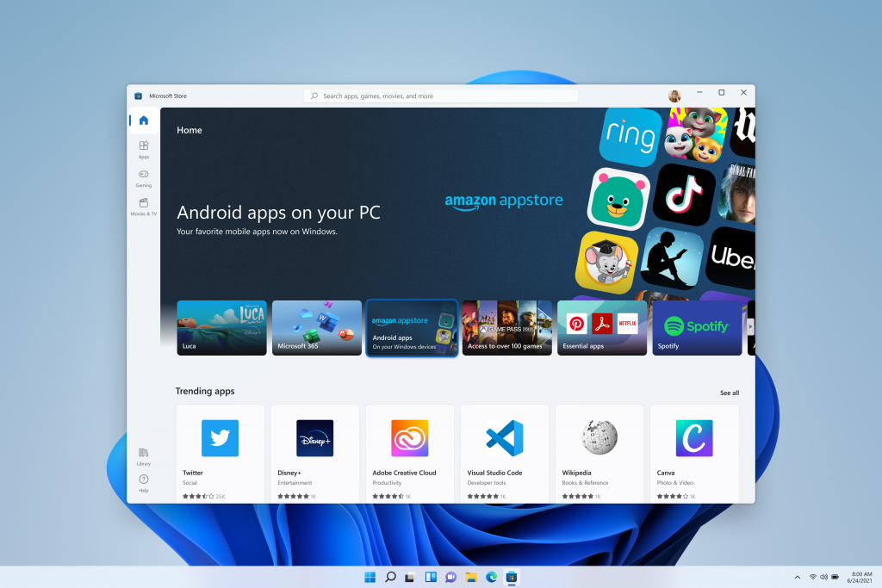Open the Windows Start menu on the taskbar

click(370, 577)
